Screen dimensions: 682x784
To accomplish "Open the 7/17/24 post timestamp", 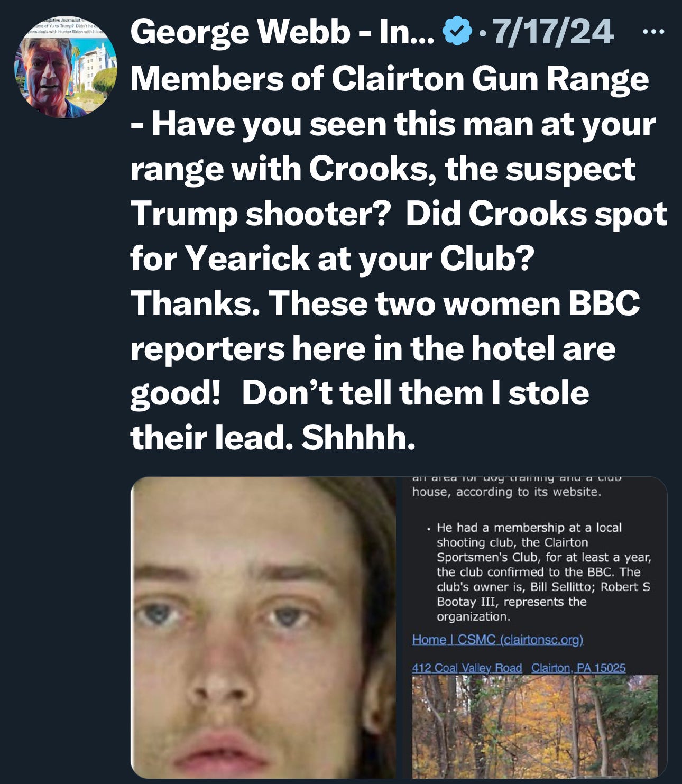I will [552, 32].
